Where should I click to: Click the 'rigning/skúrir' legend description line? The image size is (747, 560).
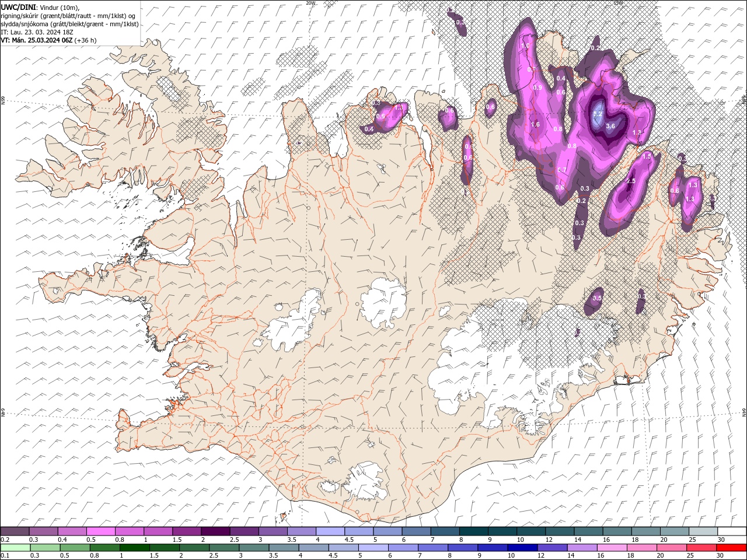click(68, 16)
